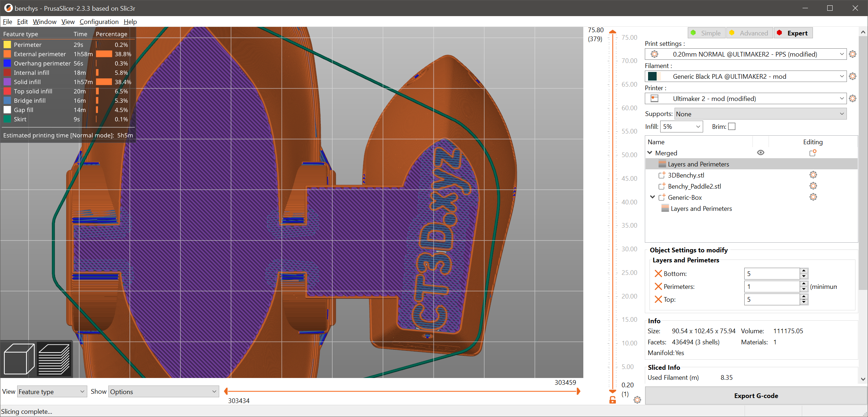Open layer slider settings cog icon
Viewport: 868px width, 417px height.
(x=637, y=400)
